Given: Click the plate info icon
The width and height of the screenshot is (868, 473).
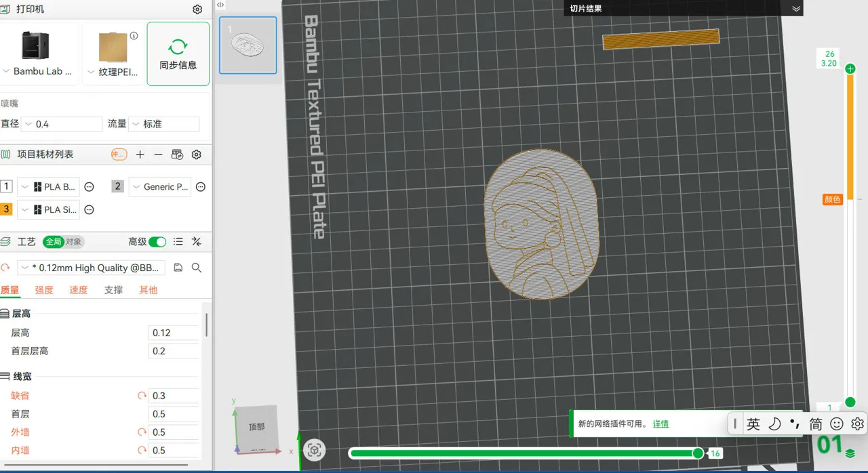Looking at the screenshot, I should click(x=134, y=36).
